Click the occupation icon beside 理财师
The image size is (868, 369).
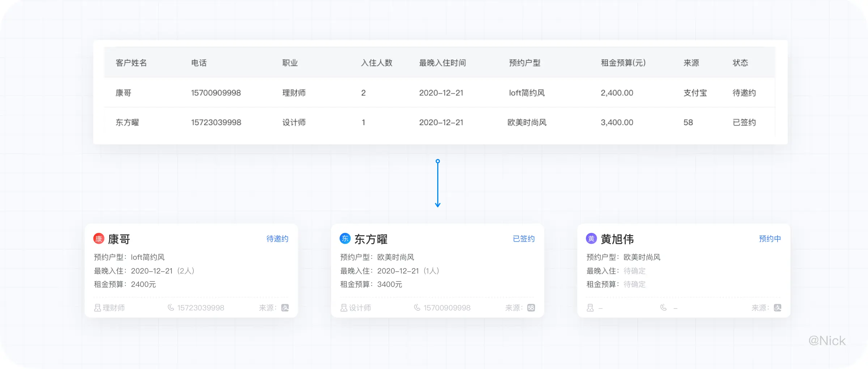97,308
